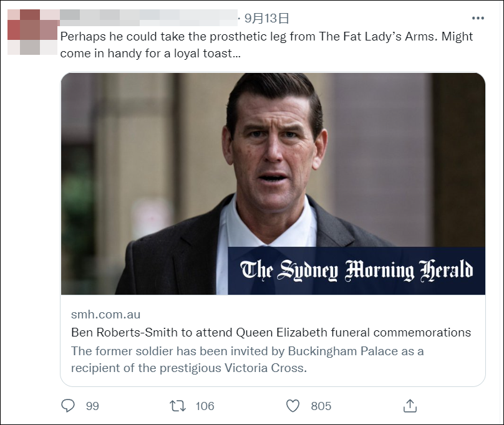Screen dimensions: 504x425
Task: Click the 106 retweets count
Action: 205,406
